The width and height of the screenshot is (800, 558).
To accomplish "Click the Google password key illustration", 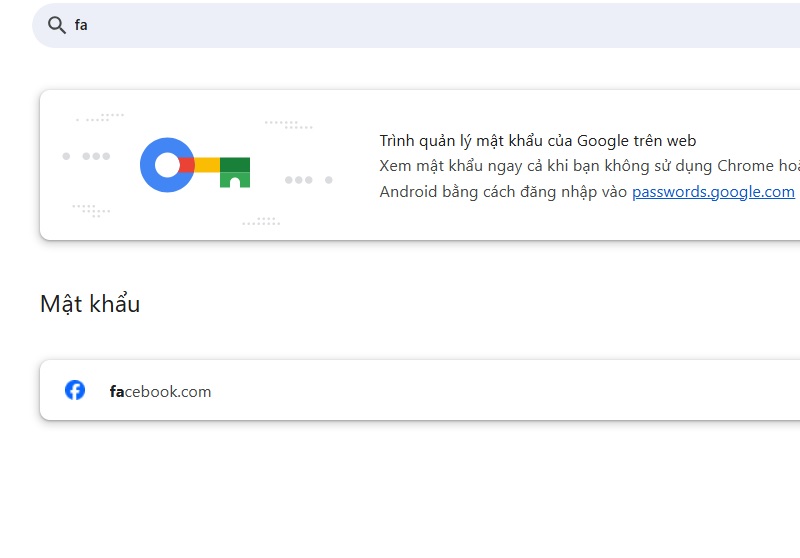I will tap(195, 165).
